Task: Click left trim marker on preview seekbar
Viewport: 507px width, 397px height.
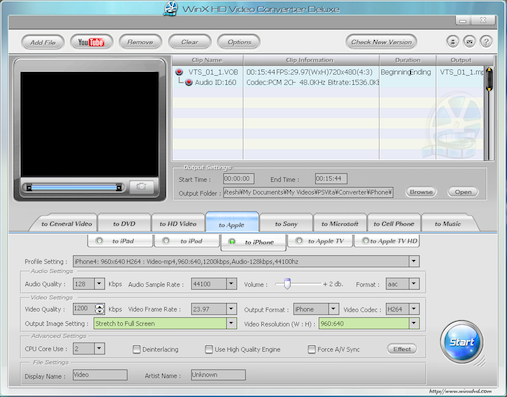Action: tap(29, 188)
